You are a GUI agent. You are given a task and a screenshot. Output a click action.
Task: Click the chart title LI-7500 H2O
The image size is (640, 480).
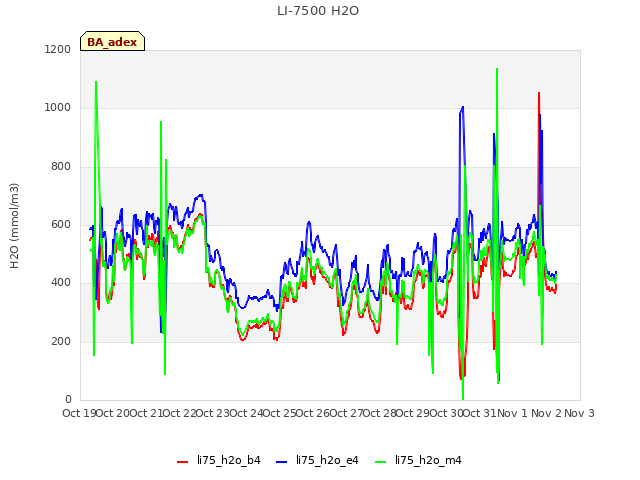318,11
